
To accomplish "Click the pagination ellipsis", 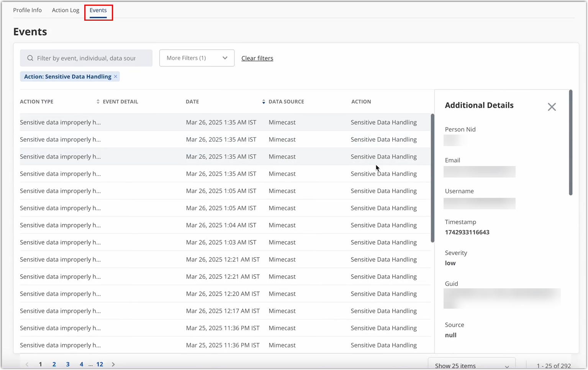I will 90,364.
